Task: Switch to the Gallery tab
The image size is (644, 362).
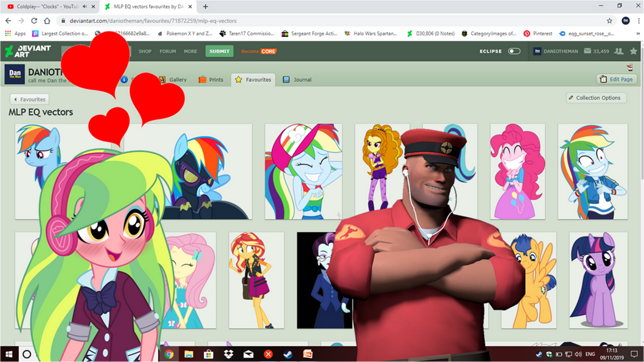Action: (173, 80)
